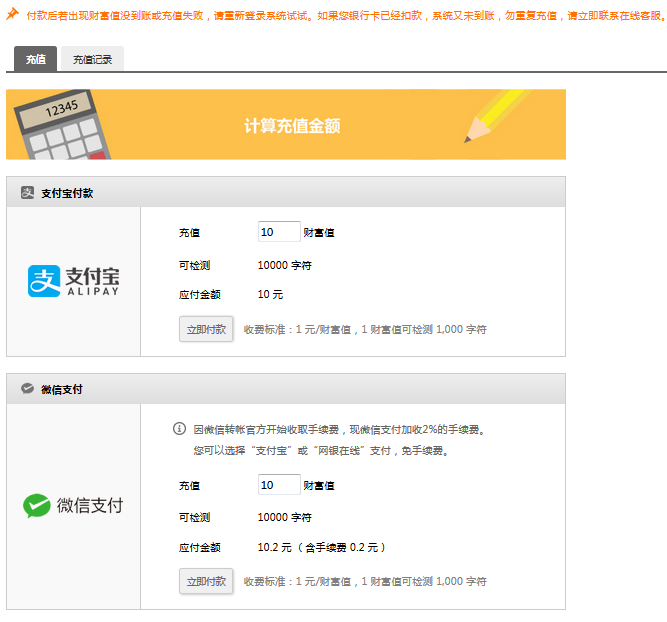Click the info icon beside WeChat fee notice
The height and width of the screenshot is (622, 667).
179,428
